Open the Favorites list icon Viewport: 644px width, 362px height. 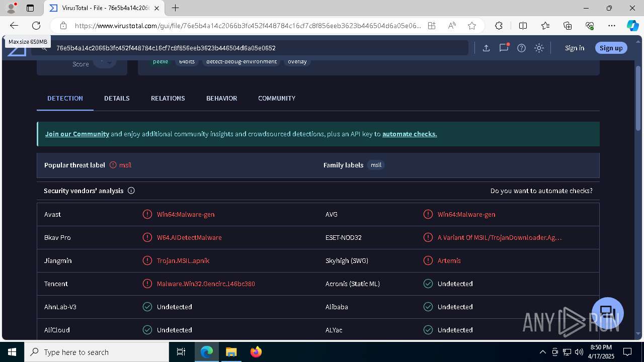(545, 26)
